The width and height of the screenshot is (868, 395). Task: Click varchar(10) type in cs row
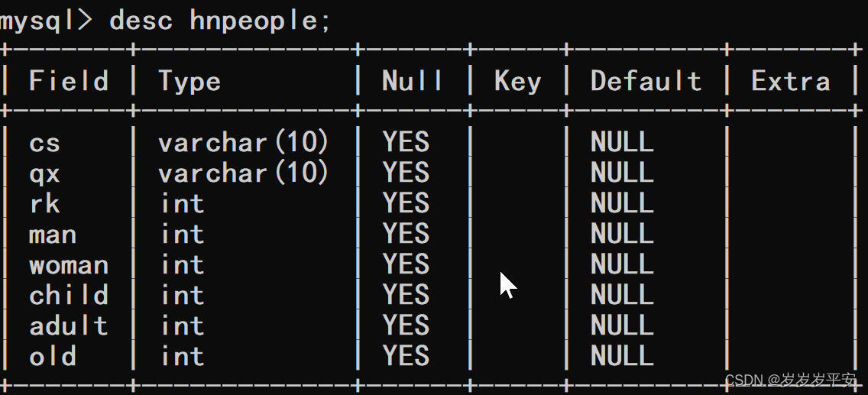[244, 144]
